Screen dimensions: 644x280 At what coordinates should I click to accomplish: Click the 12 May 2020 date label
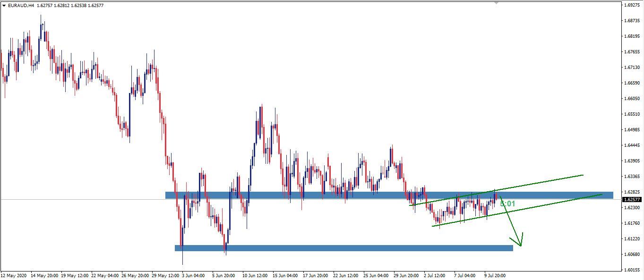pyautogui.click(x=14, y=276)
